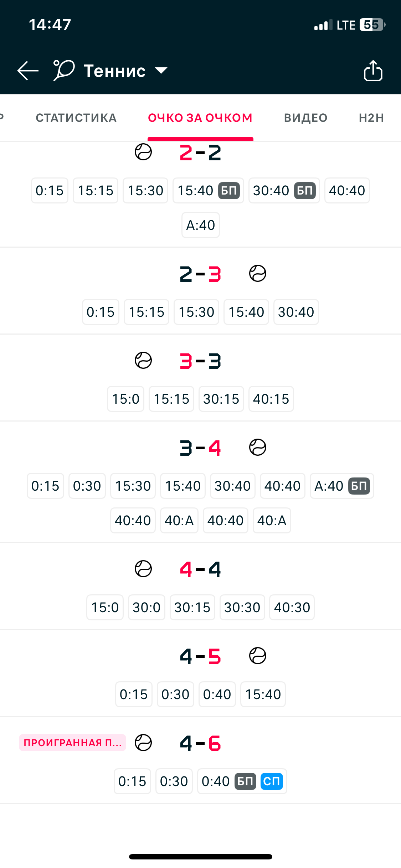Expand the Теннис sport dropdown arrow
The height and width of the screenshot is (868, 401).
tap(161, 71)
